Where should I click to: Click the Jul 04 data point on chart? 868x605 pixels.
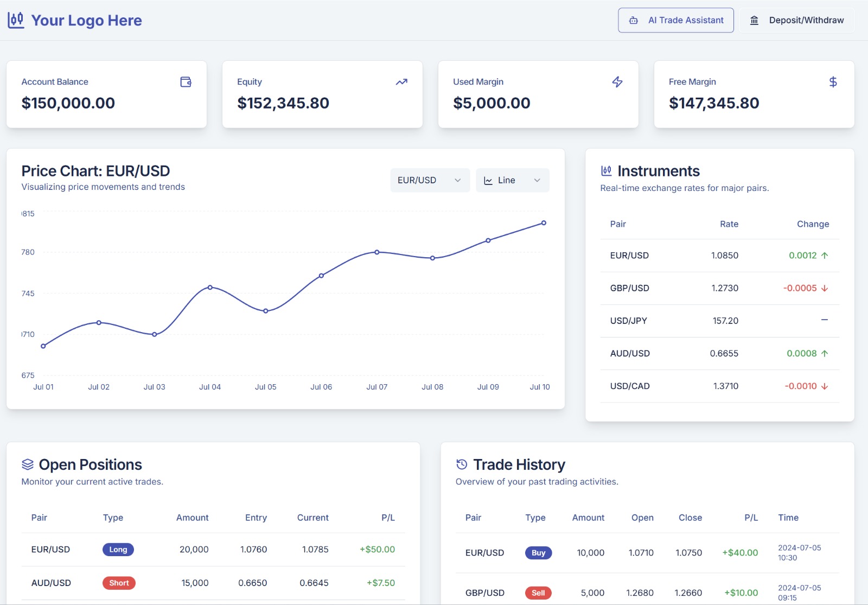tap(210, 288)
